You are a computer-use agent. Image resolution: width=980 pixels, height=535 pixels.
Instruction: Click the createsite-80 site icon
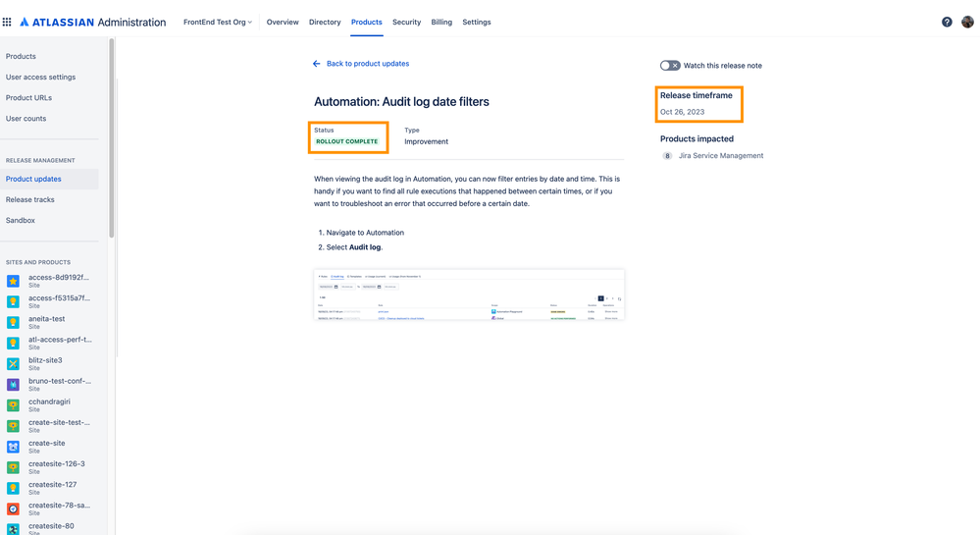click(x=13, y=529)
